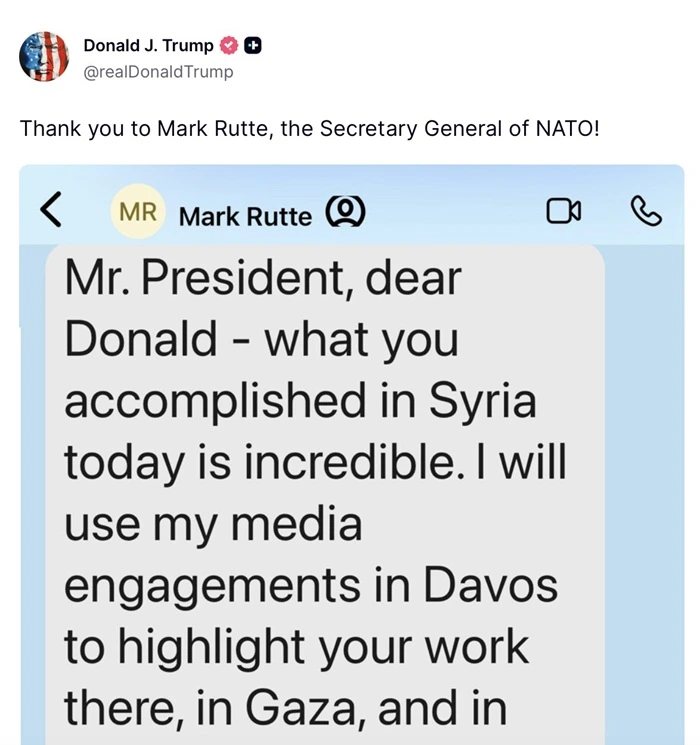Click the MR initials avatar circle

point(137,212)
